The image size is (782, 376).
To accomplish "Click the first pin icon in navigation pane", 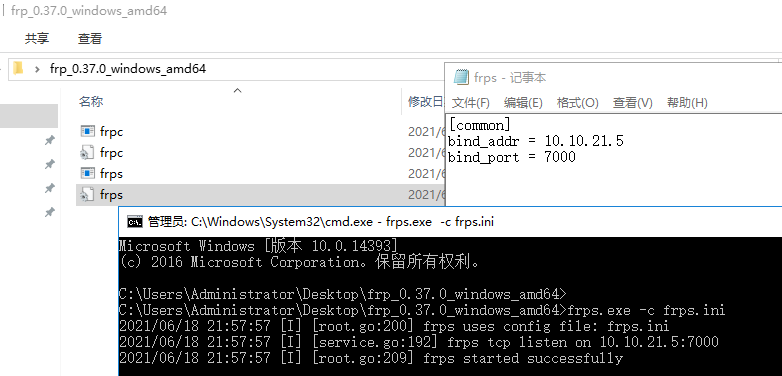I will [x=49, y=141].
